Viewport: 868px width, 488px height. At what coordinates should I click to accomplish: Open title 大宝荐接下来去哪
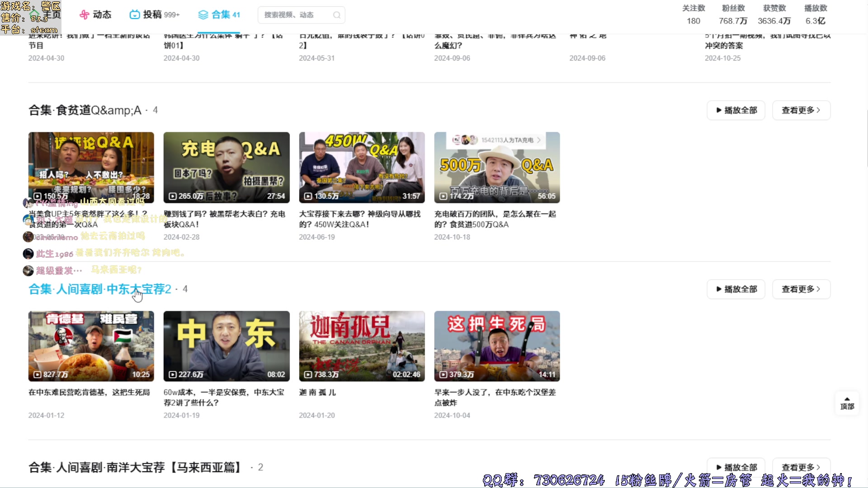(360, 219)
